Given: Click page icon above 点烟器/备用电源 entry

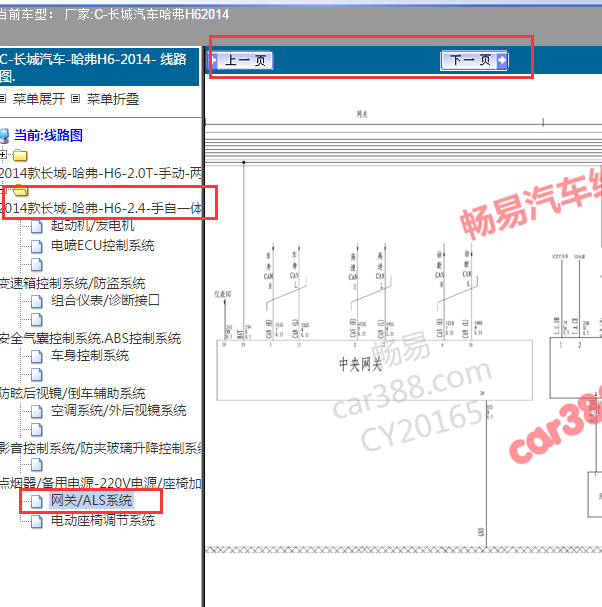Looking at the screenshot, I should click(x=37, y=465).
